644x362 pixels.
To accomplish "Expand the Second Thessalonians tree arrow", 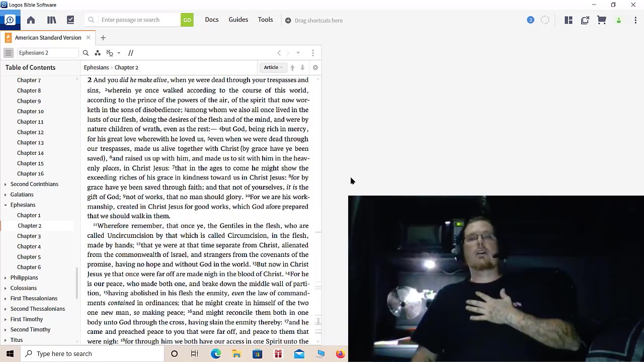I will click(5, 309).
